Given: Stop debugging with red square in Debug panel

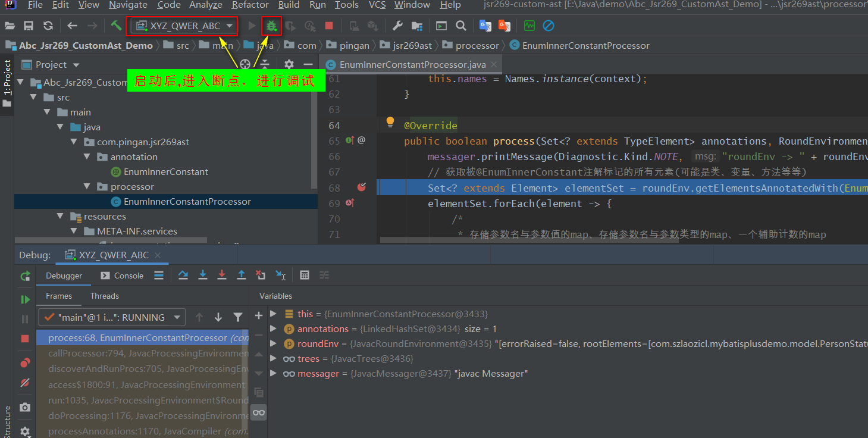Looking at the screenshot, I should 25,339.
